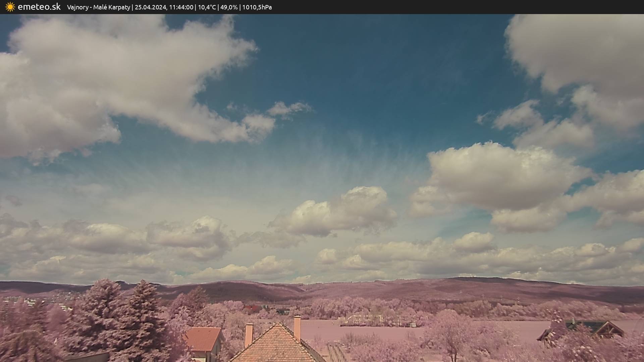The height and width of the screenshot is (362, 644).
Task: Open the emeteo.sk site title
Action: [x=39, y=7]
